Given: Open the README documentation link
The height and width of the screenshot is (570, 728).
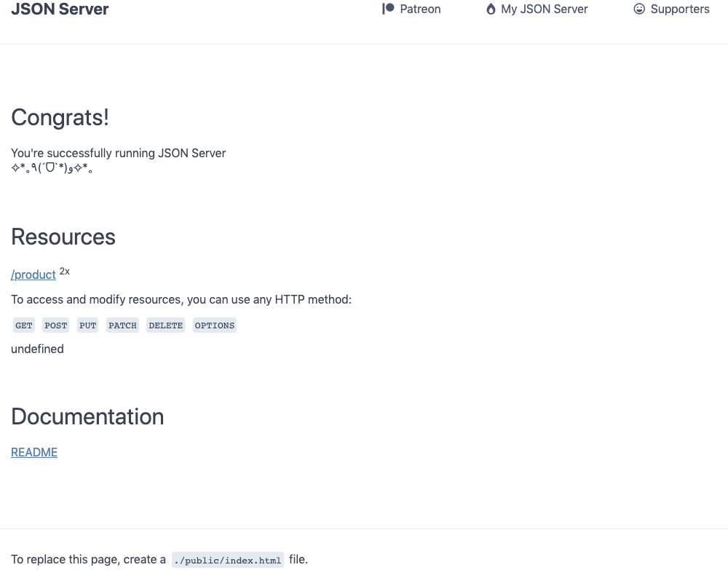Looking at the screenshot, I should point(34,452).
